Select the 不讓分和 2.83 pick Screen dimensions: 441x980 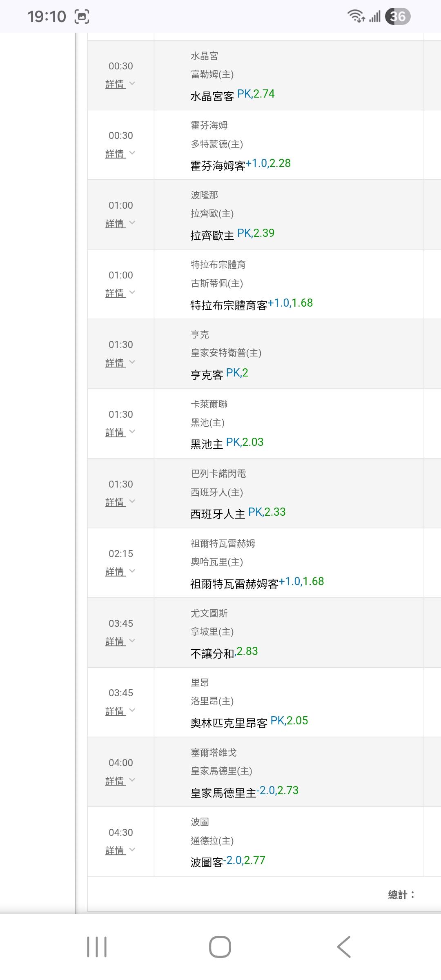224,652
